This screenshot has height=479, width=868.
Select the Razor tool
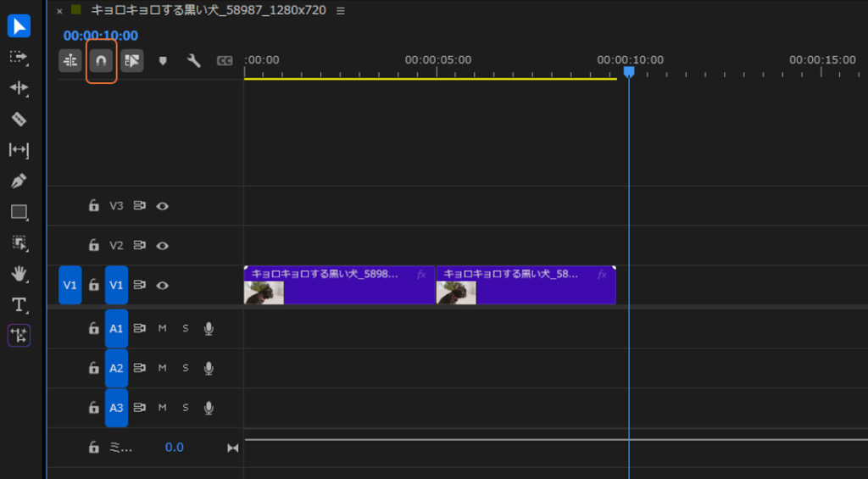coord(19,120)
